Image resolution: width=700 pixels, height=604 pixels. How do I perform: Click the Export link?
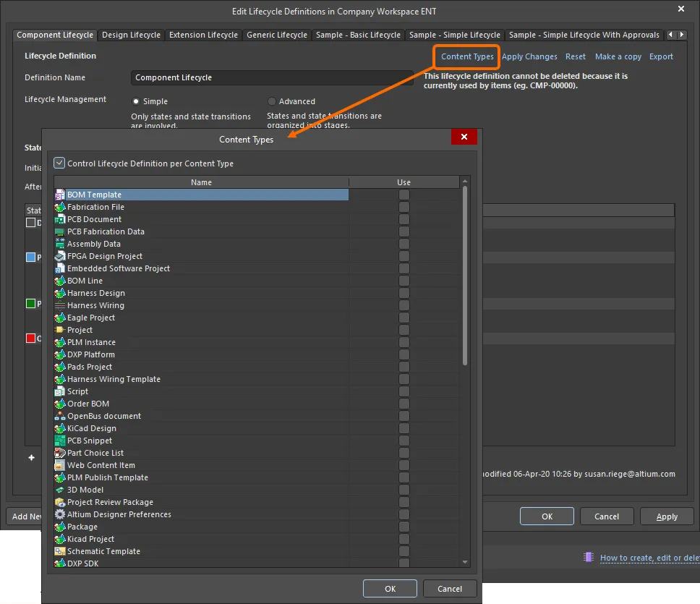[661, 56]
